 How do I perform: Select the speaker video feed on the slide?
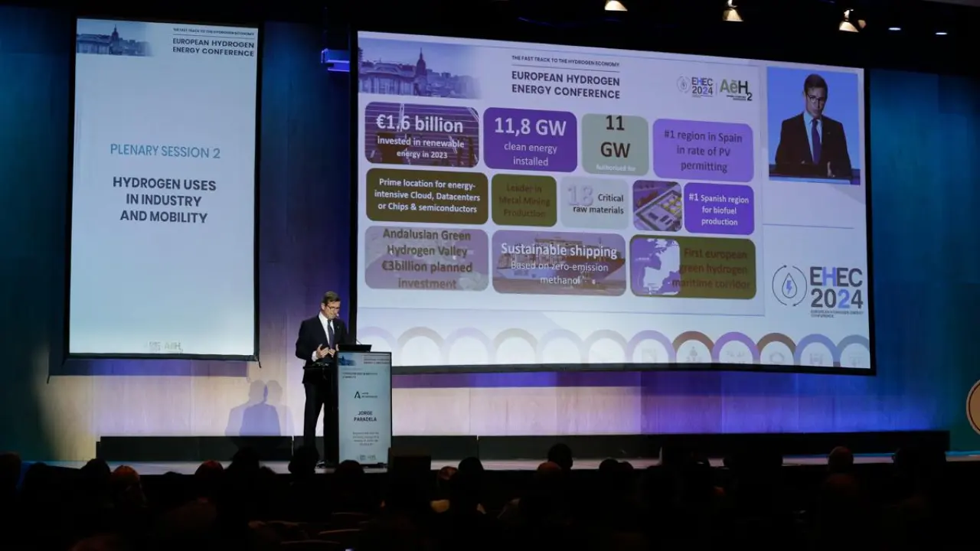[x=812, y=125]
